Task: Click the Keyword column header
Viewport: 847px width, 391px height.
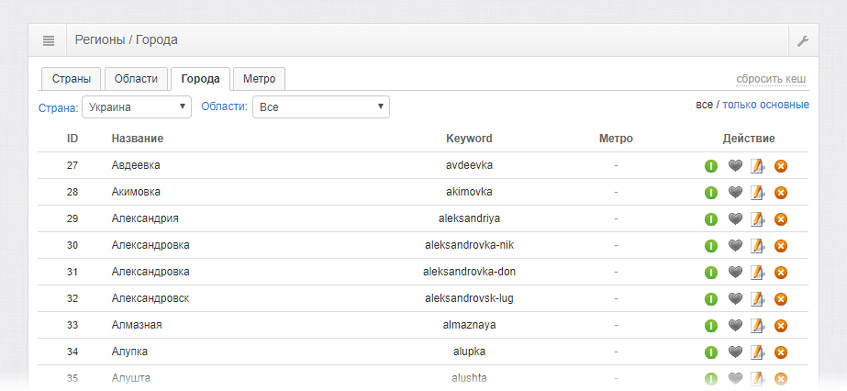Action: pyautogui.click(x=469, y=138)
